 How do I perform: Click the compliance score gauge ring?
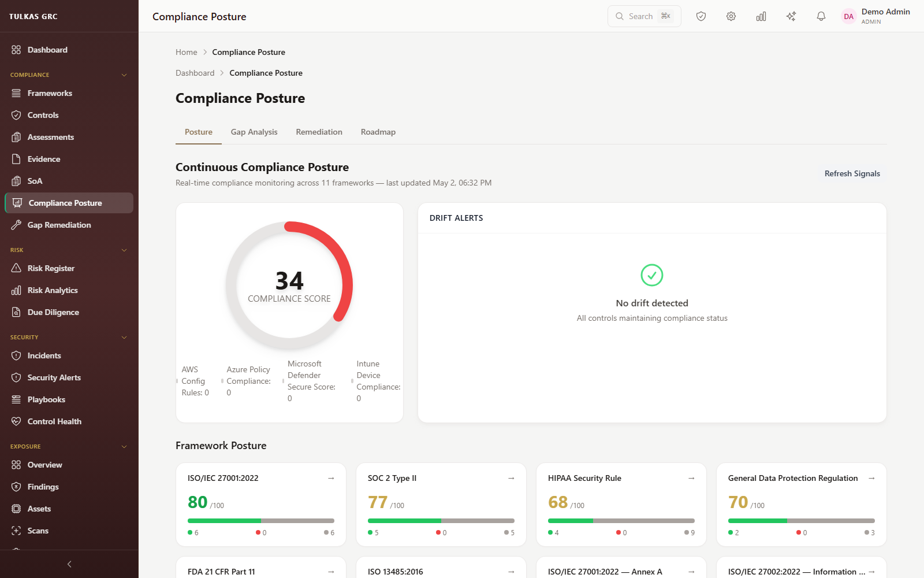click(289, 286)
